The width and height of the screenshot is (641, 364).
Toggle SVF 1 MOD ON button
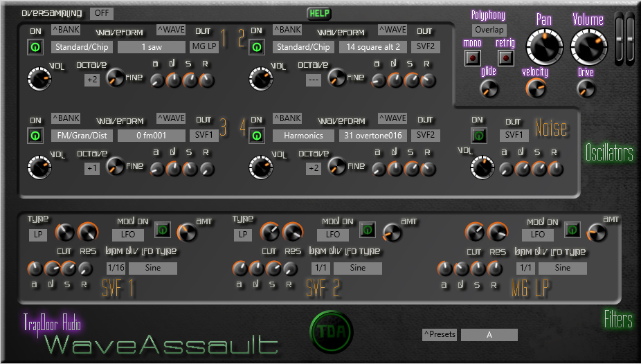coord(163,230)
